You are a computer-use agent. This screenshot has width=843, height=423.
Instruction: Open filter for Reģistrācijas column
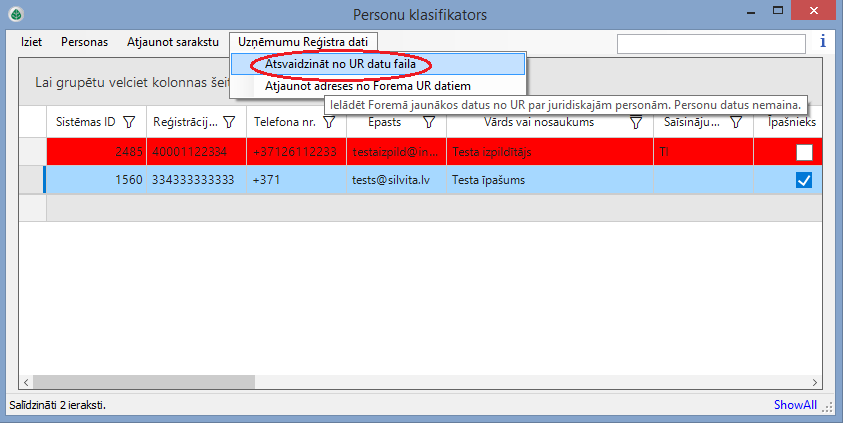(229, 122)
